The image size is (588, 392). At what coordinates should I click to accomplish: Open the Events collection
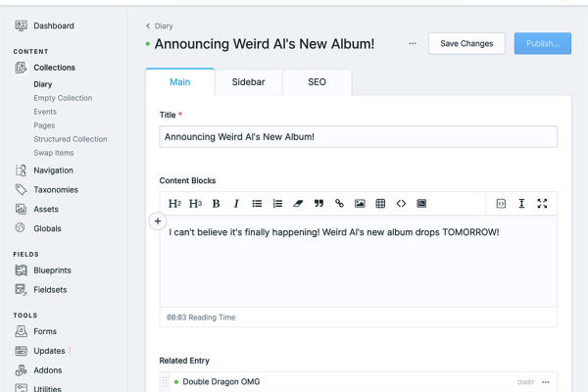(x=45, y=112)
